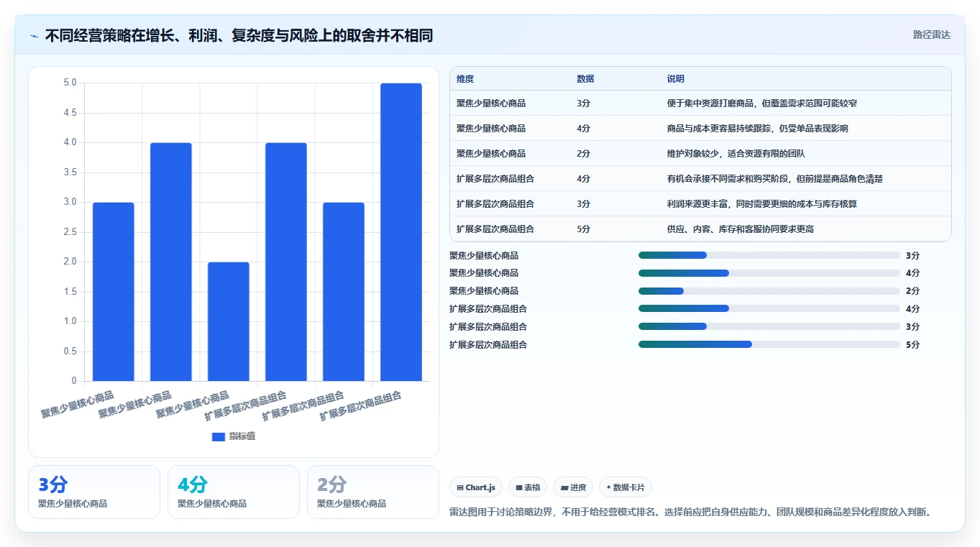Click the 聚焦少量核心商品 chart bar reaching 4.0
Image resolution: width=980 pixels, height=547 pixels.
(x=171, y=262)
